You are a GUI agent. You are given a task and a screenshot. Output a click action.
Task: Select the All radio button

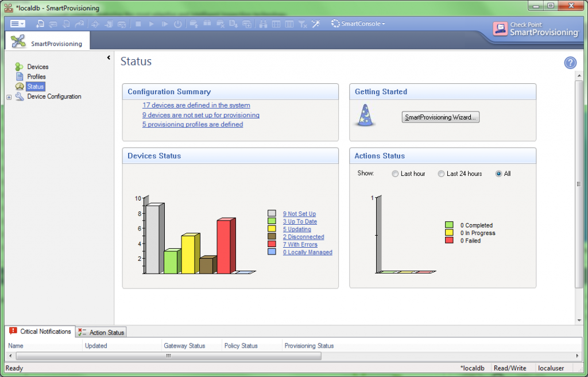(x=498, y=174)
